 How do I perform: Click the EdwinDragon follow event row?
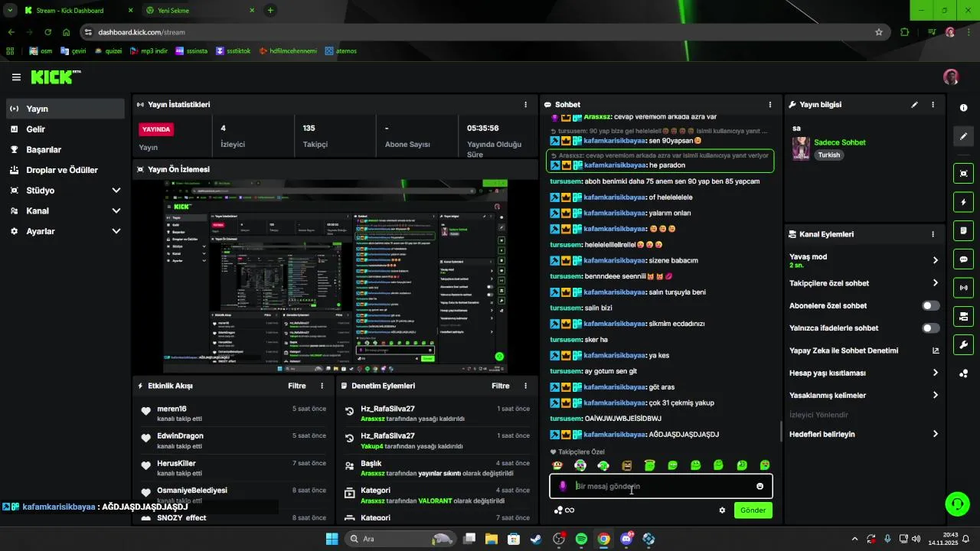(234, 441)
